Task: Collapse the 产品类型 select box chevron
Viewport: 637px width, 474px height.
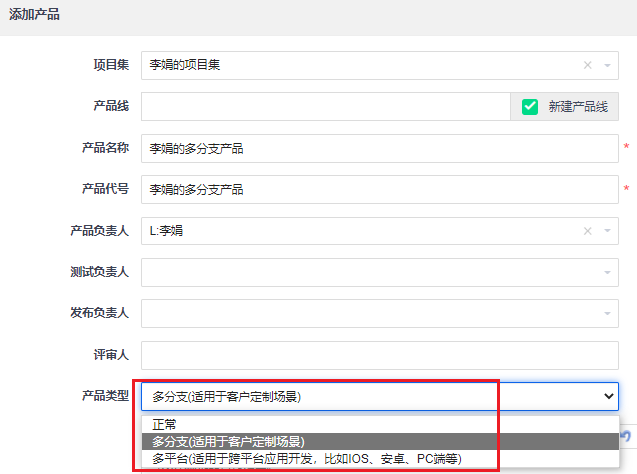Action: [608, 396]
